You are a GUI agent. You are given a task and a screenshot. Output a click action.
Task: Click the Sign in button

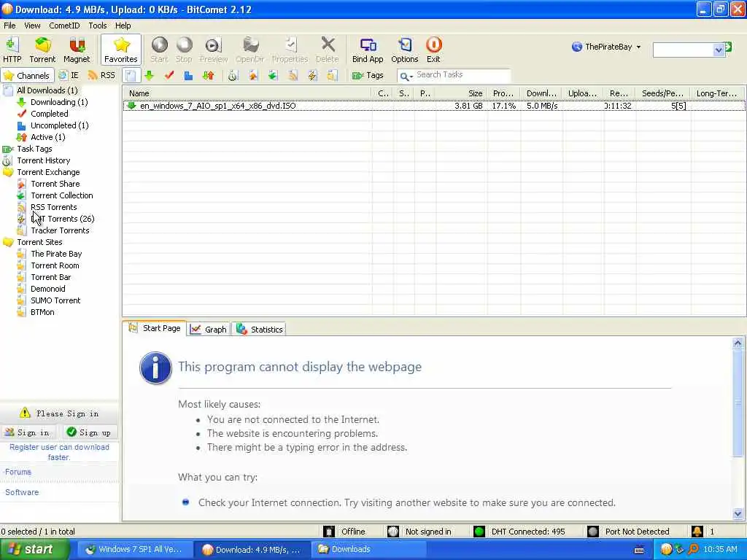tap(28, 432)
